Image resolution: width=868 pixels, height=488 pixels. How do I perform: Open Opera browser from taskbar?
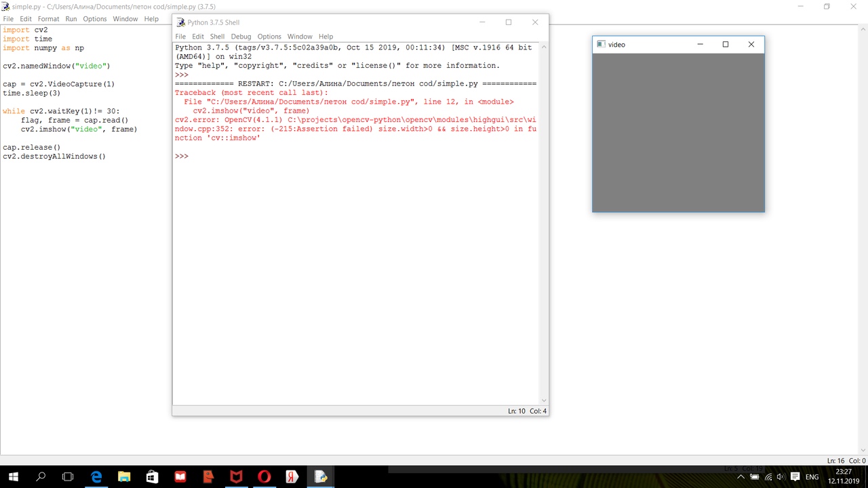coord(264,476)
